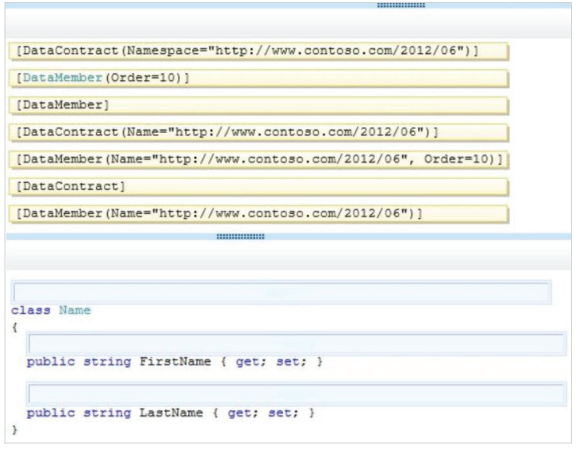The width and height of the screenshot is (577, 453).
Task: Select the DataContract Namespace contoso attribute block
Action: pyautogui.click(x=259, y=51)
